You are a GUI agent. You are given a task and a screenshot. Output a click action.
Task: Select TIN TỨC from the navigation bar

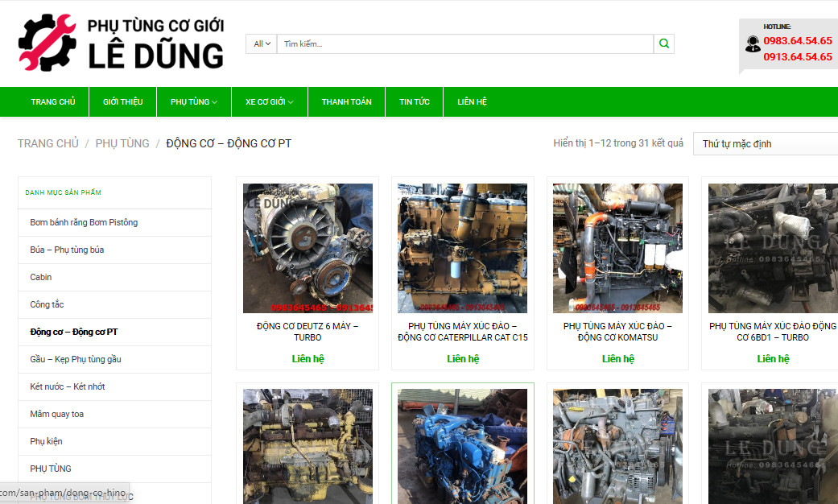pyautogui.click(x=414, y=101)
